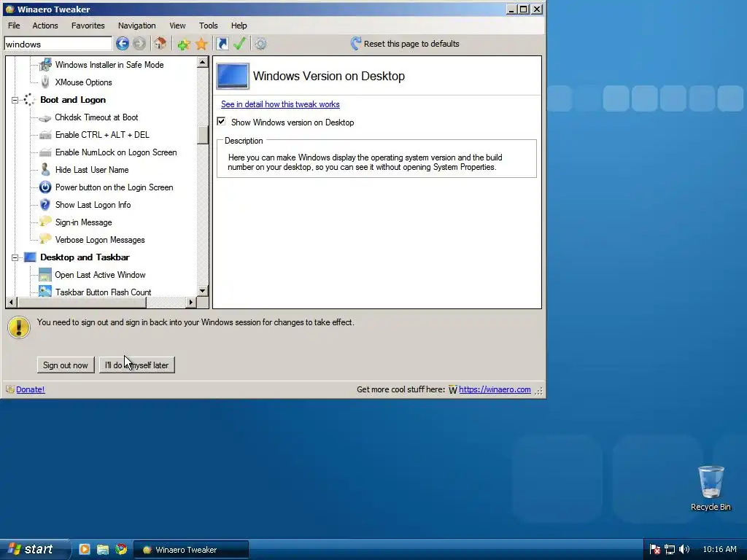Screen dimensions: 747x560
Task: Click the Power button on Login Screen icon
Action: pyautogui.click(x=45, y=187)
